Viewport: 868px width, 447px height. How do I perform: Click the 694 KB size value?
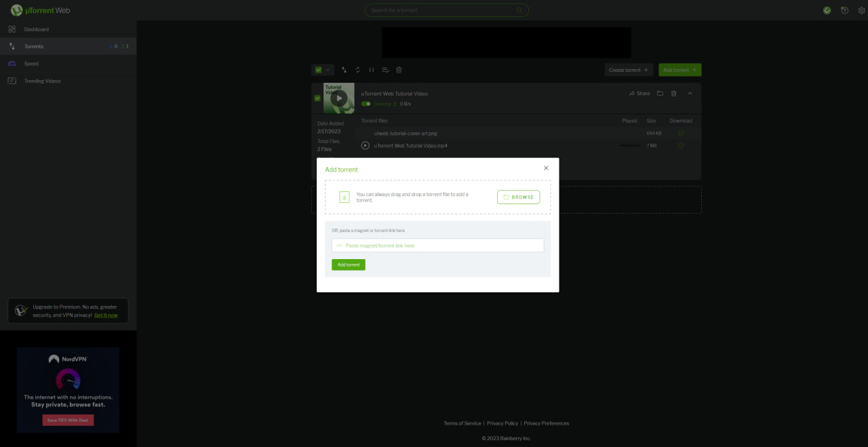(654, 134)
